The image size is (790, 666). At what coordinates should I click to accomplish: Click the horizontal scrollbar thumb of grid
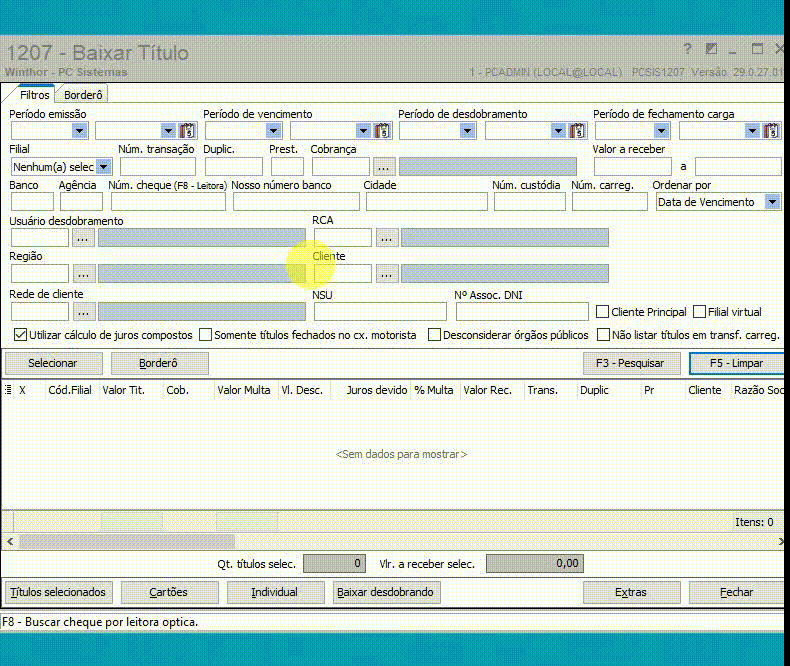tap(127, 542)
